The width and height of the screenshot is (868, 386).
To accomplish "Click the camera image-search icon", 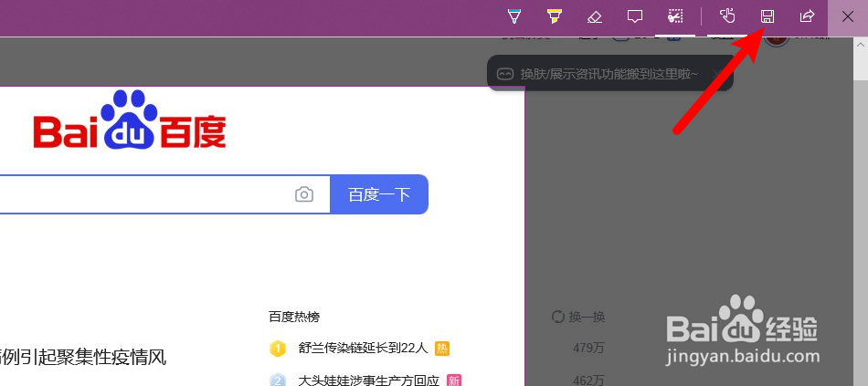I will (304, 194).
